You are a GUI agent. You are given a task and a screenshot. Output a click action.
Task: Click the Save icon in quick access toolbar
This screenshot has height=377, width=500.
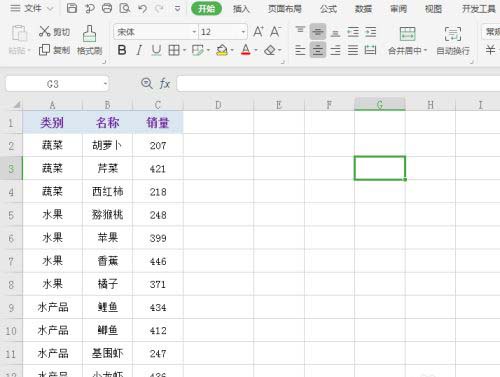click(x=72, y=8)
